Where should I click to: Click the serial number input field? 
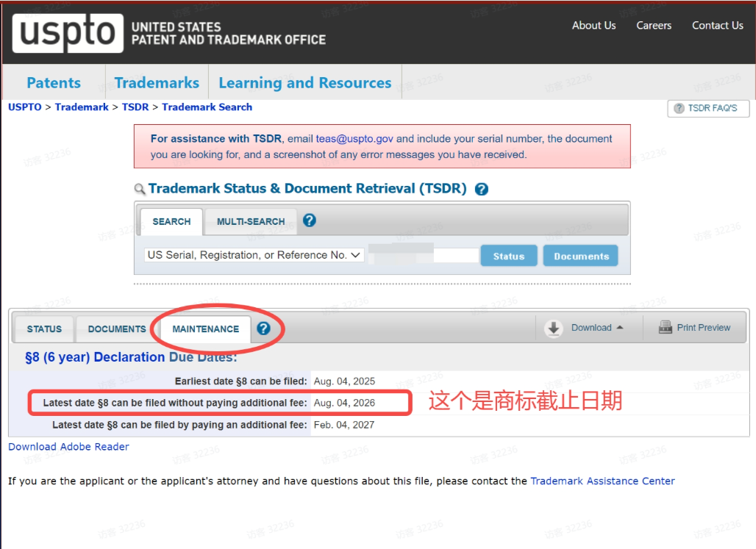424,255
